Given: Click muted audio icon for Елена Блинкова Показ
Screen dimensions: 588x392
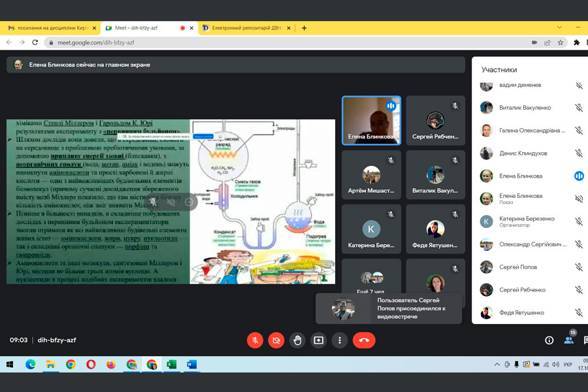Looking at the screenshot, I should coord(579,199).
